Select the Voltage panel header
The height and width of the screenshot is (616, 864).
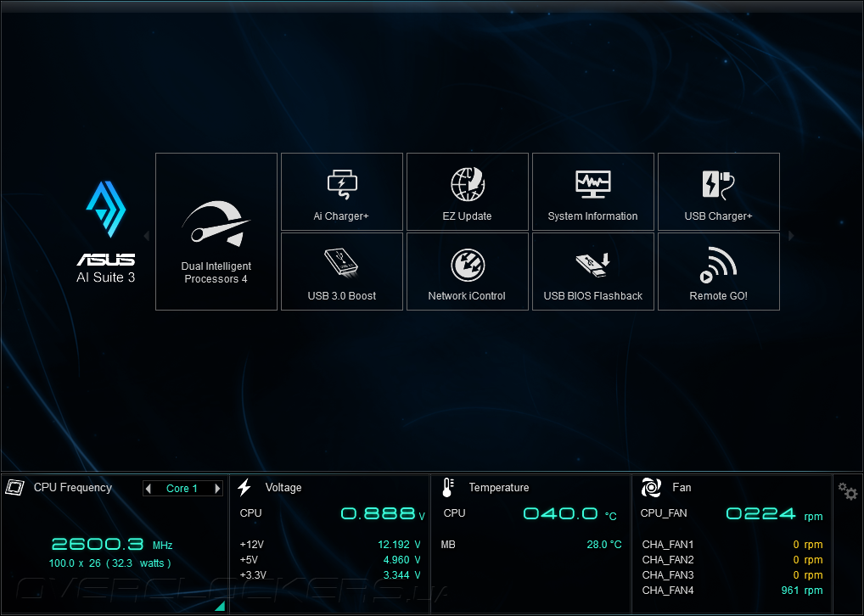point(283,487)
